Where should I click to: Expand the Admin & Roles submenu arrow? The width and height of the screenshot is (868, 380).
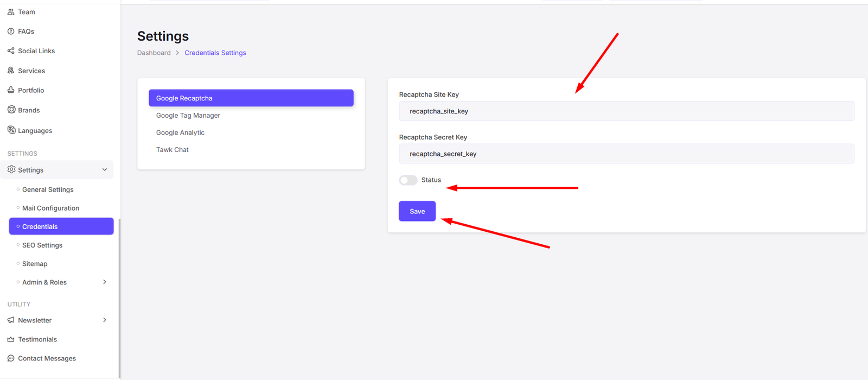pyautogui.click(x=105, y=282)
